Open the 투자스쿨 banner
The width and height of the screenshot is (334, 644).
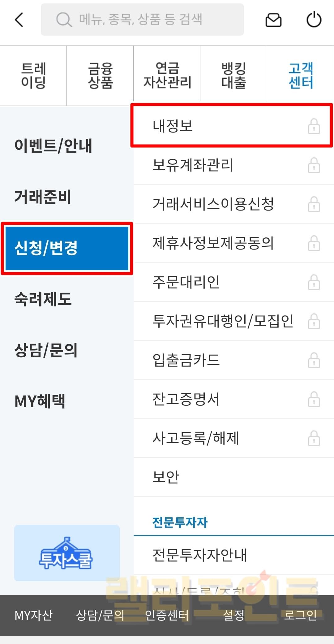click(67, 553)
